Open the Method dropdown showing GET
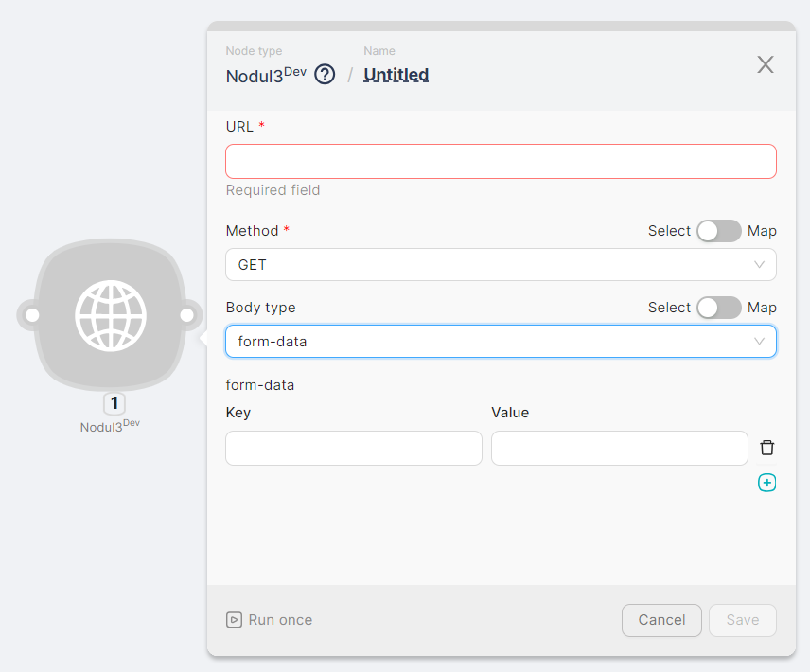810x672 pixels. coord(501,265)
